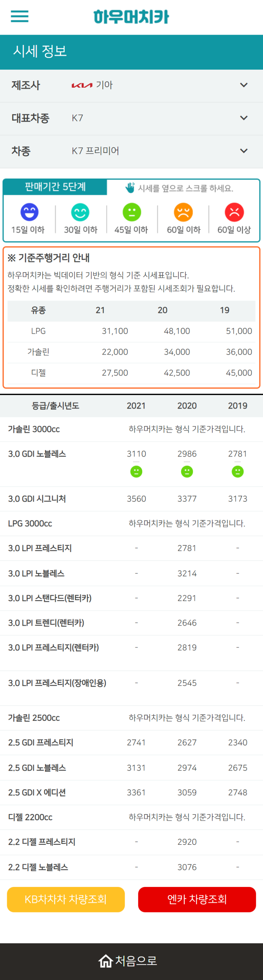Click the green 45일 이하 face icon
The image size is (263, 980).
click(132, 212)
